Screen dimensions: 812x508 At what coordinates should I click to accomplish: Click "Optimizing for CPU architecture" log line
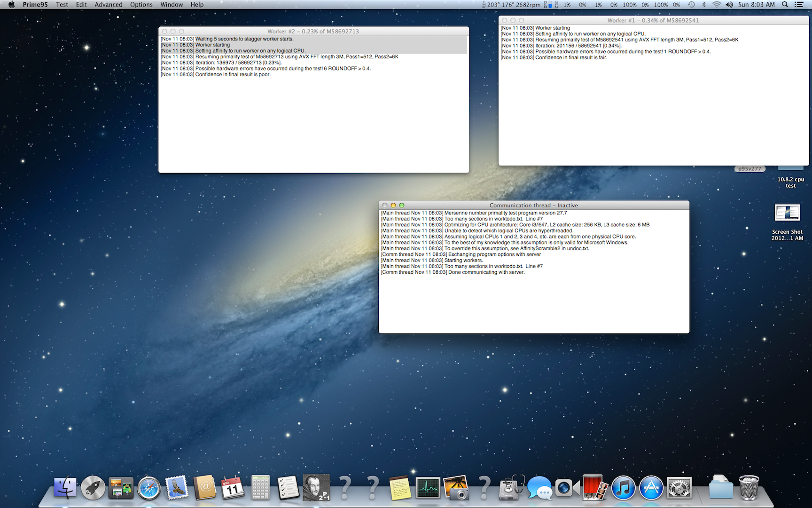click(515, 225)
